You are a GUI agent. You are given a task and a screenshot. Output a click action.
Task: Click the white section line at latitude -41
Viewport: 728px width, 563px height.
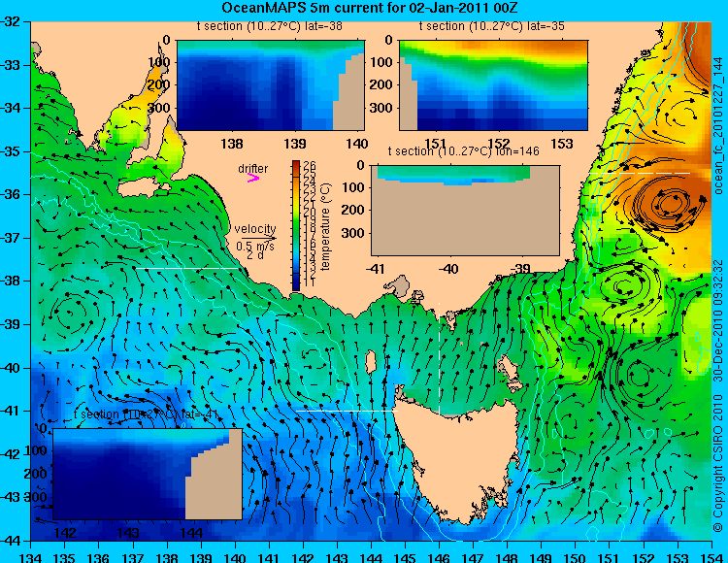click(347, 411)
